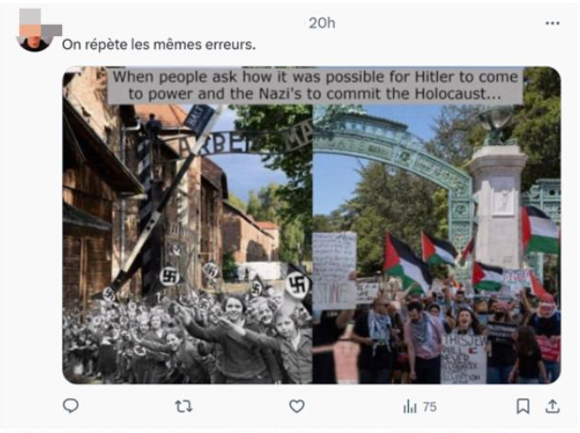Click the white protest sign in right photo
The image size is (580, 433).
tap(334, 271)
